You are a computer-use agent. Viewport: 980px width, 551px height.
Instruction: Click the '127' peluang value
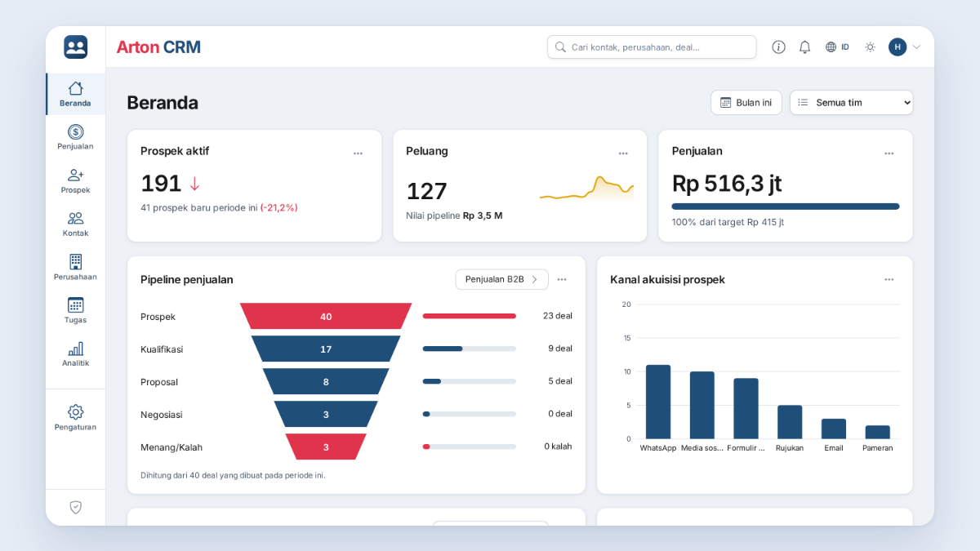(x=426, y=191)
